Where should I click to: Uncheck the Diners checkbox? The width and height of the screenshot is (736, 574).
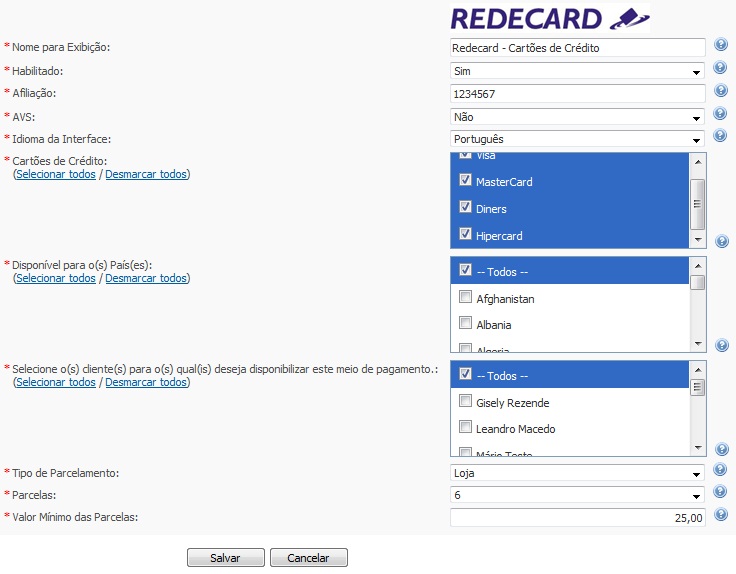(x=465, y=207)
